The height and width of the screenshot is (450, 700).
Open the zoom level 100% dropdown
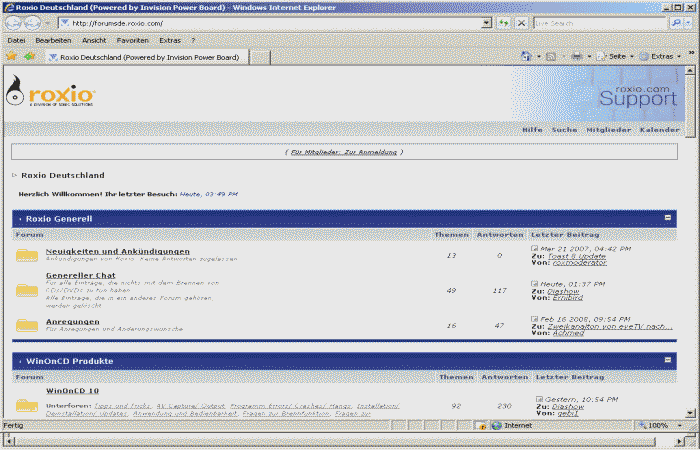(x=662, y=425)
